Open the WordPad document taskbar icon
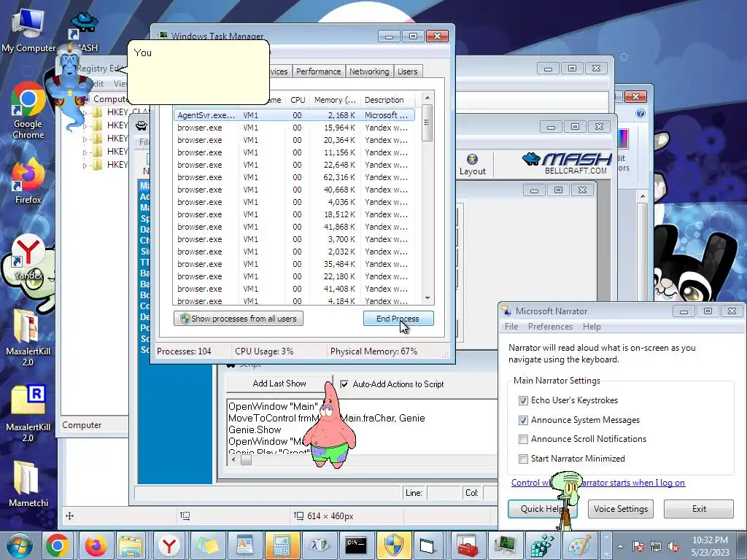Viewport: 747px width, 560px height. (x=244, y=545)
